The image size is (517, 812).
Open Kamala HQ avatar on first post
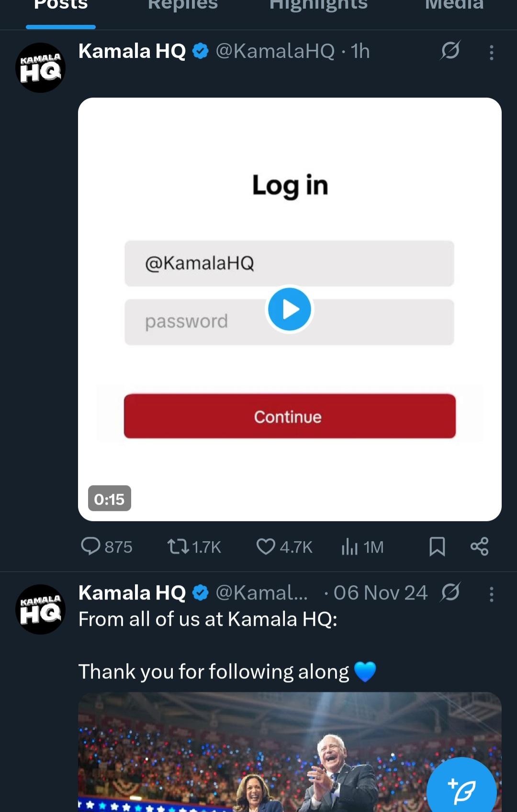pyautogui.click(x=40, y=68)
